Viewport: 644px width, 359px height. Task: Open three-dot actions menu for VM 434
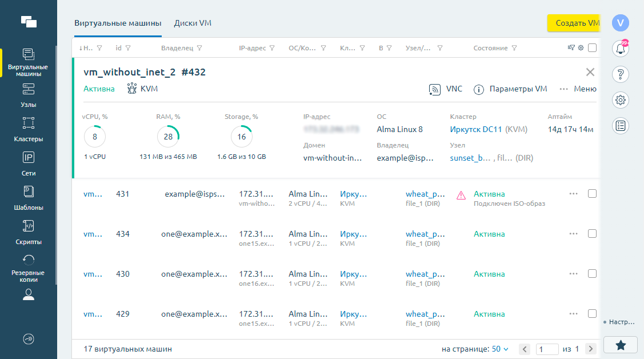point(574,234)
